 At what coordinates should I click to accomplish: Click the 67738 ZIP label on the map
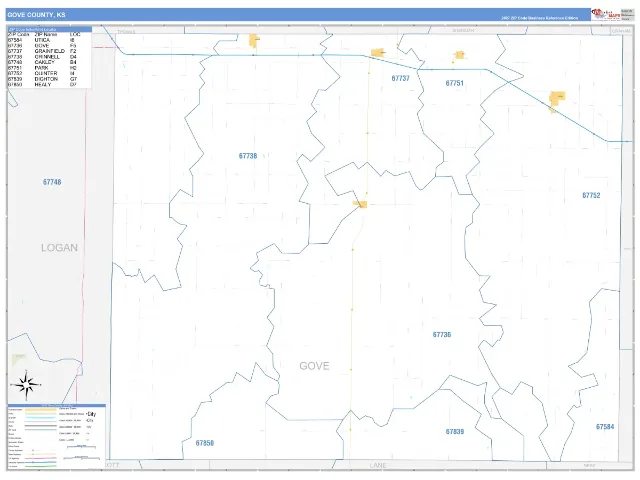(248, 156)
